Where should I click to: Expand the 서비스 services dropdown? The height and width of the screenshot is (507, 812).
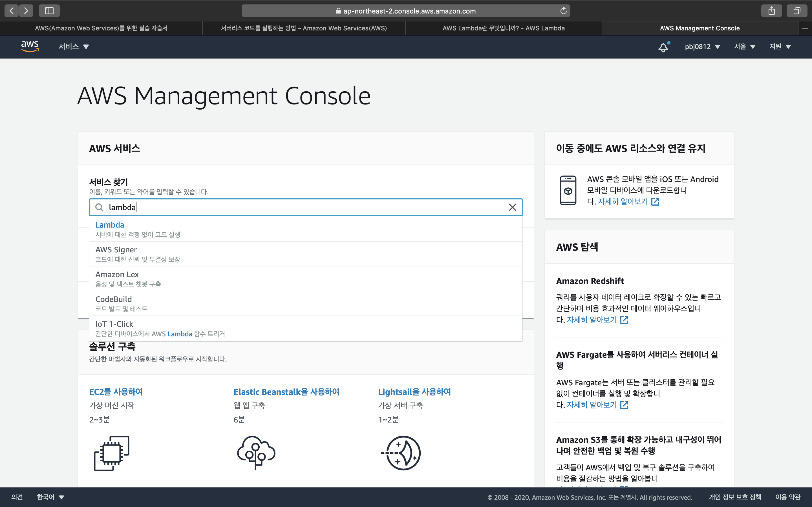[x=74, y=46]
